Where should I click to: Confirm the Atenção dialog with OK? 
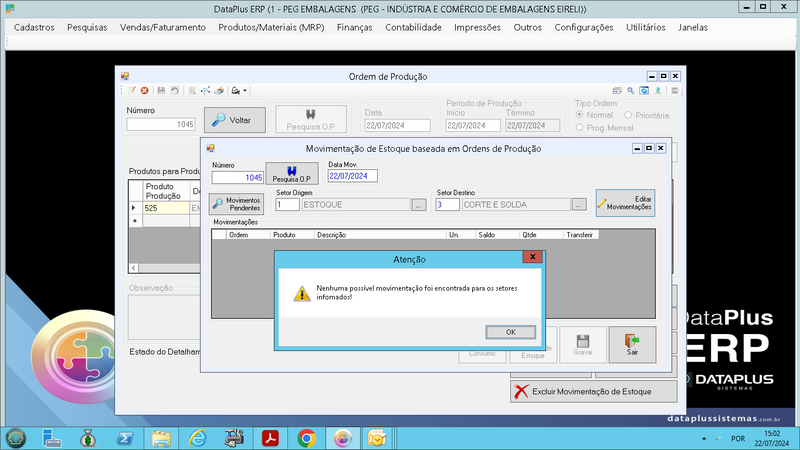(x=511, y=332)
